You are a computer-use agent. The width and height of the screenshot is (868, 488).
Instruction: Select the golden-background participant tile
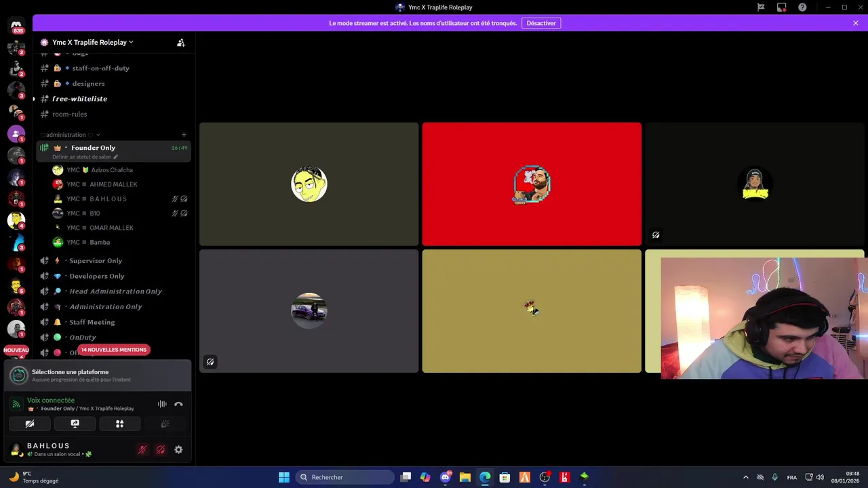(x=532, y=311)
